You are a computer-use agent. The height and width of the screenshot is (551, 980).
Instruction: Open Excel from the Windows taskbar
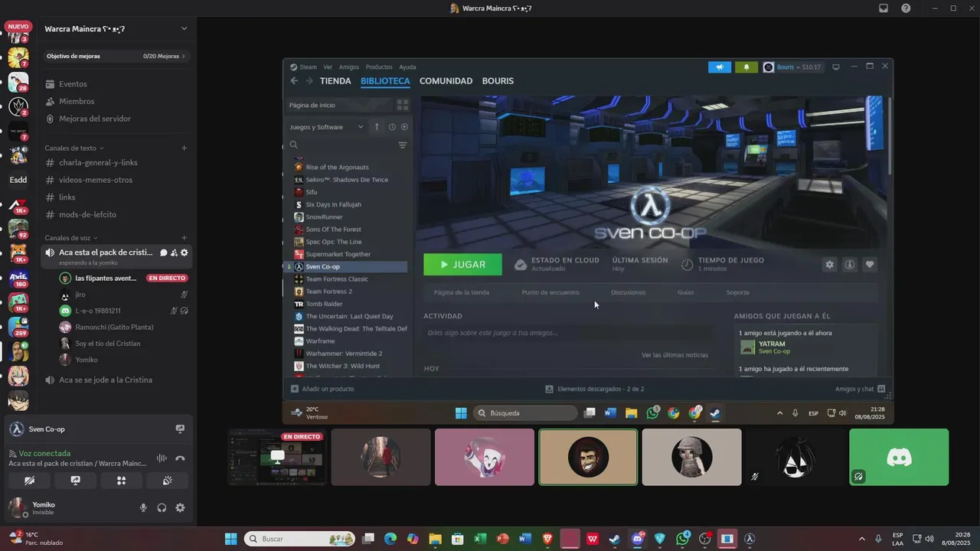coord(480,539)
